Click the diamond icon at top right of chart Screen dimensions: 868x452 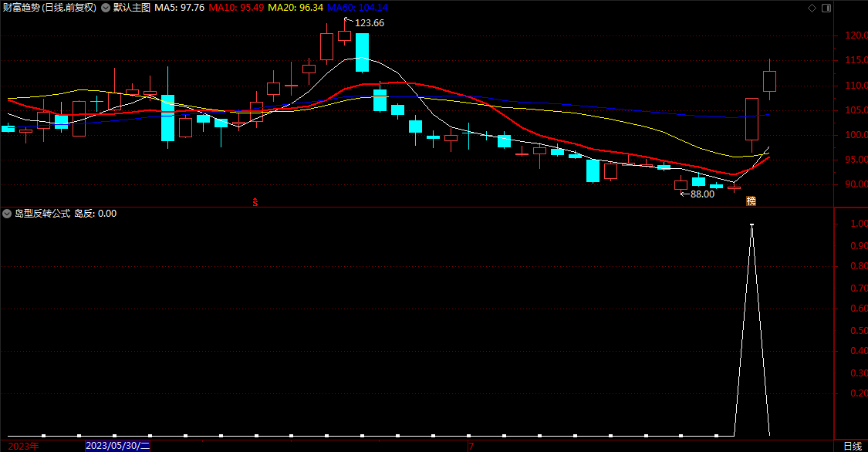(812, 8)
